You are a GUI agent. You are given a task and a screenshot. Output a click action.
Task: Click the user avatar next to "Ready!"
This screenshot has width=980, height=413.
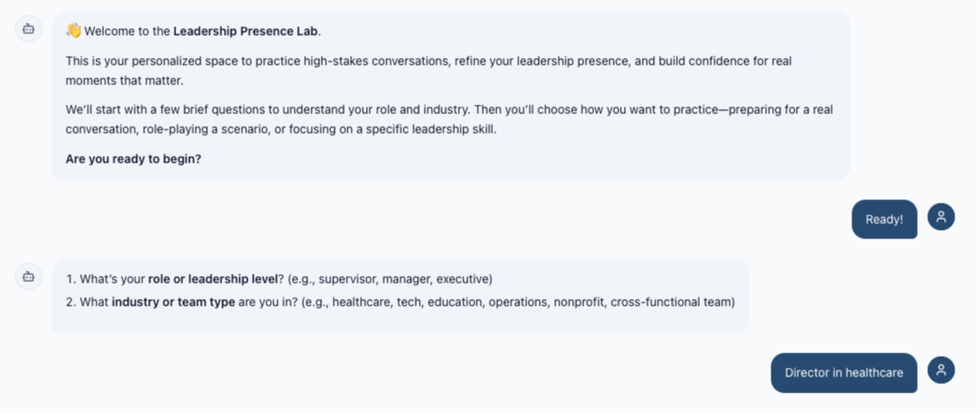[941, 217]
